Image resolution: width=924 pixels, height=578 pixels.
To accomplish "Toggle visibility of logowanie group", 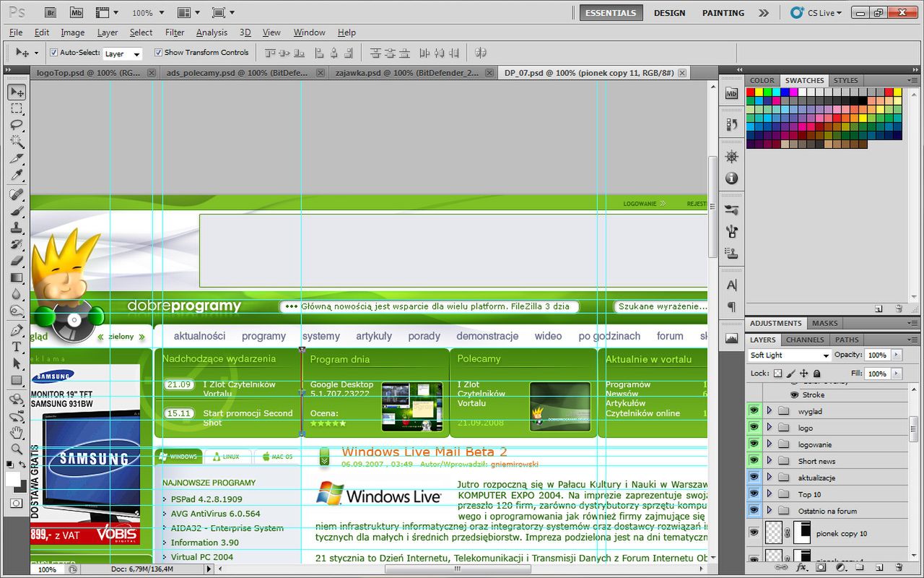I will (754, 444).
